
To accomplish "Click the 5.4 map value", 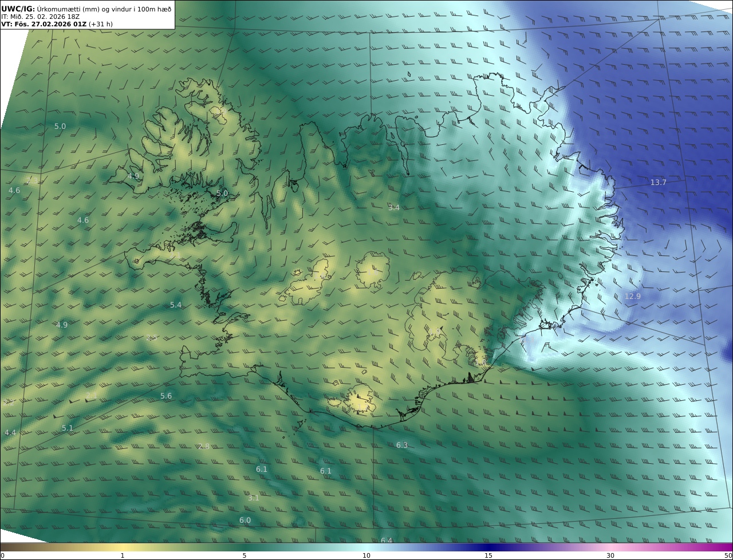I will tap(175, 305).
